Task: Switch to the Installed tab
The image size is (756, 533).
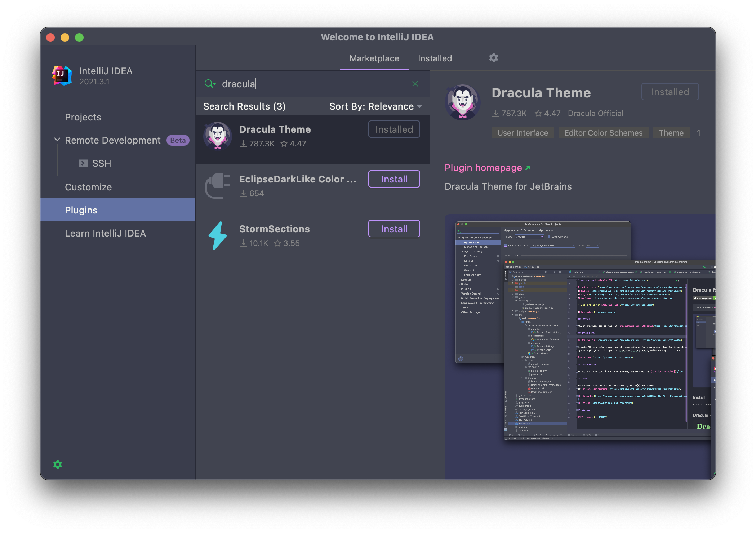Action: point(435,58)
